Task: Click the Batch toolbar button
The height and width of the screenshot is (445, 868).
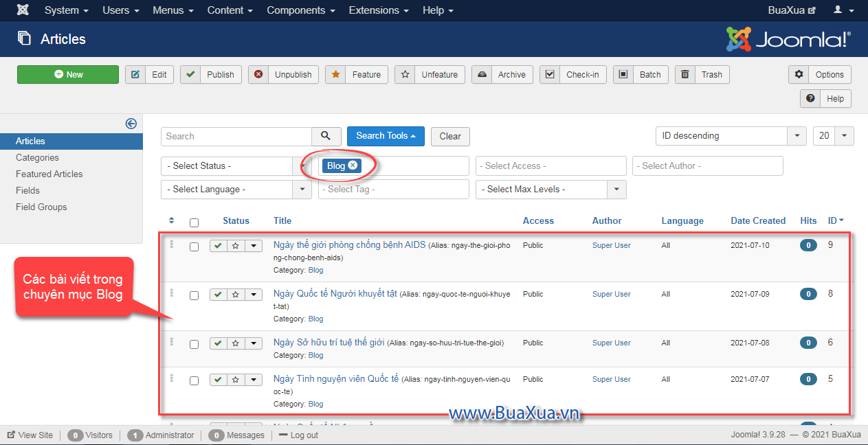Action: (x=641, y=75)
